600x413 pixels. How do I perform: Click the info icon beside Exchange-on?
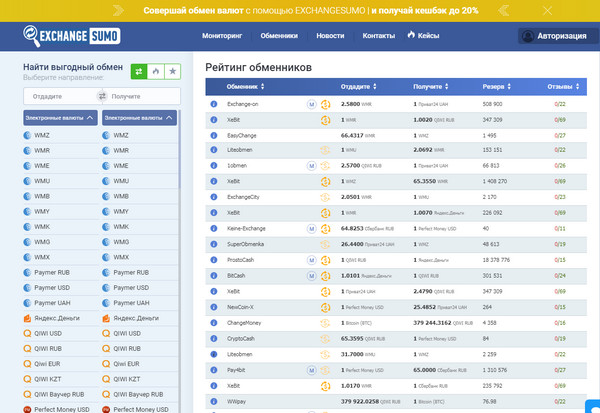pyautogui.click(x=214, y=104)
